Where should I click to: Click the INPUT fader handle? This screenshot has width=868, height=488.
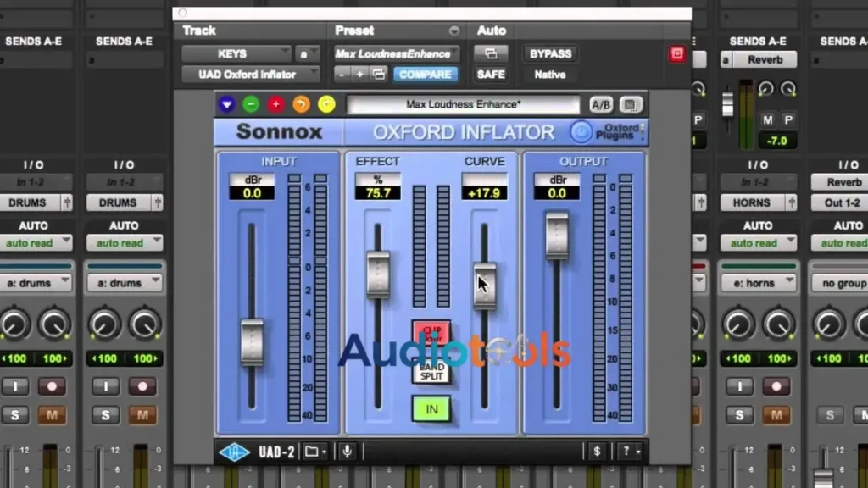252,342
